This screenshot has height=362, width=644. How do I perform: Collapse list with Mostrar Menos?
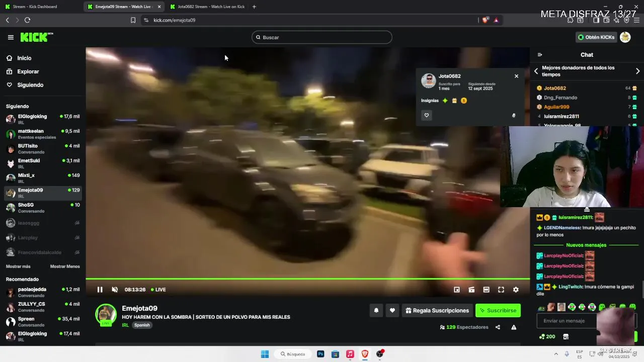65,266
